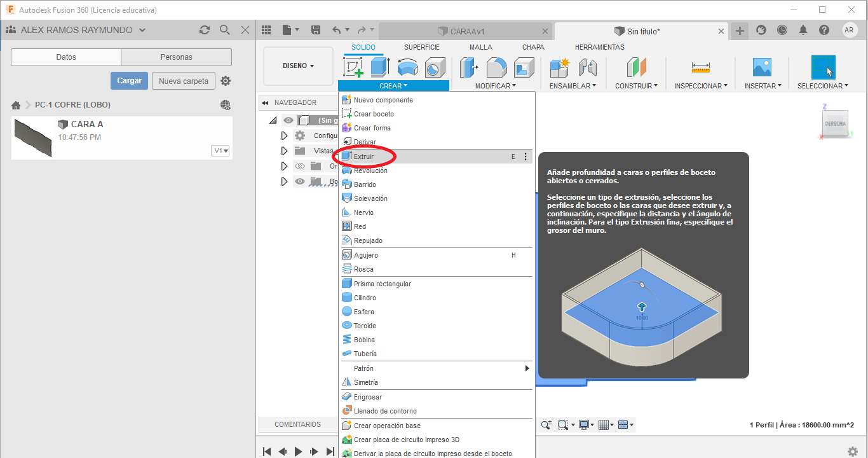Select the Revolve tool icon in the ribbon
Viewport: 868px width, 458px height.
(x=407, y=67)
